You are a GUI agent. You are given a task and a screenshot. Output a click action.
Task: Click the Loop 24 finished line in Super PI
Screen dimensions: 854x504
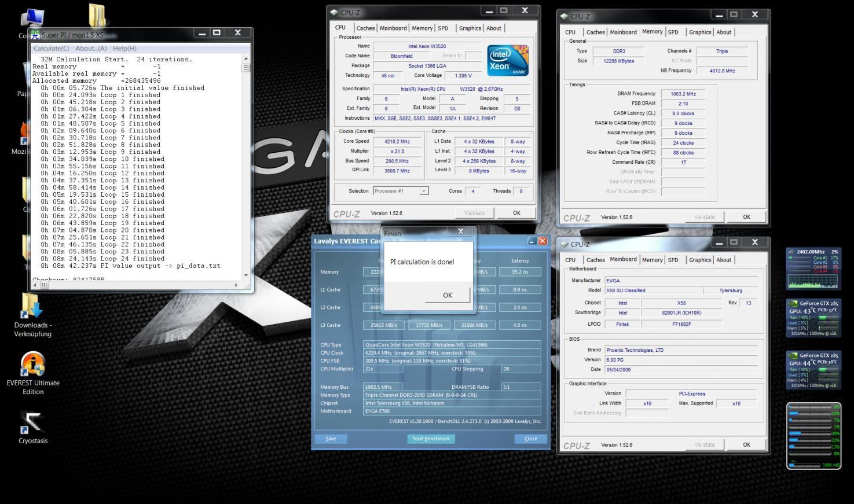[x=102, y=259]
